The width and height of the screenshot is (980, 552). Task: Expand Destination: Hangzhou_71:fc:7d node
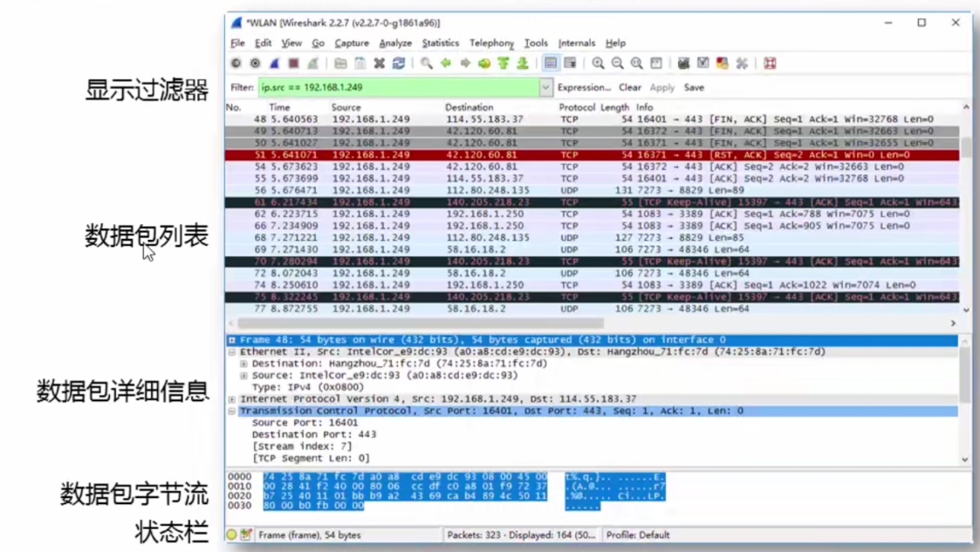click(x=243, y=364)
